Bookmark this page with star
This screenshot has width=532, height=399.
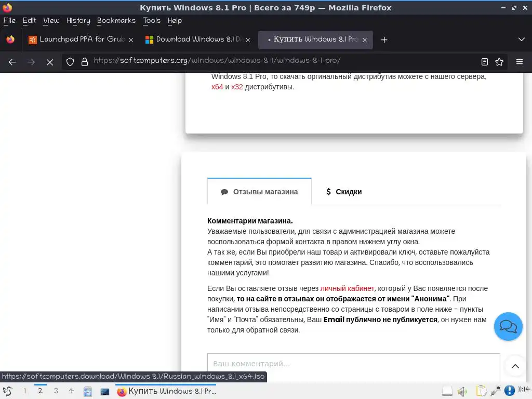(499, 62)
